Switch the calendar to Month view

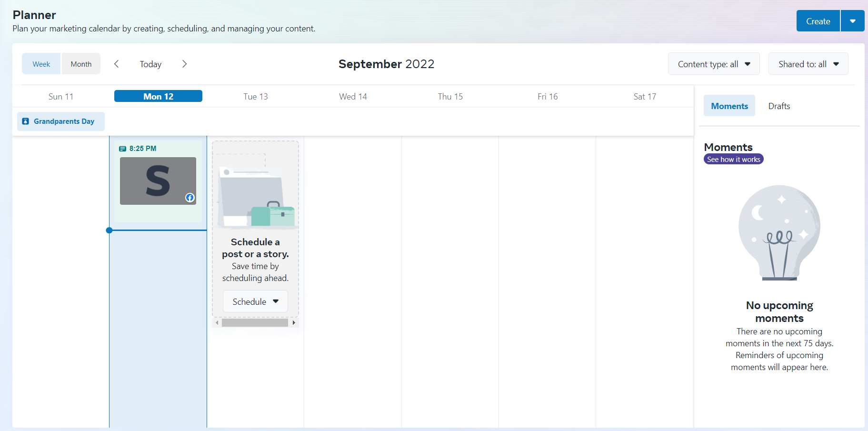[x=81, y=63]
